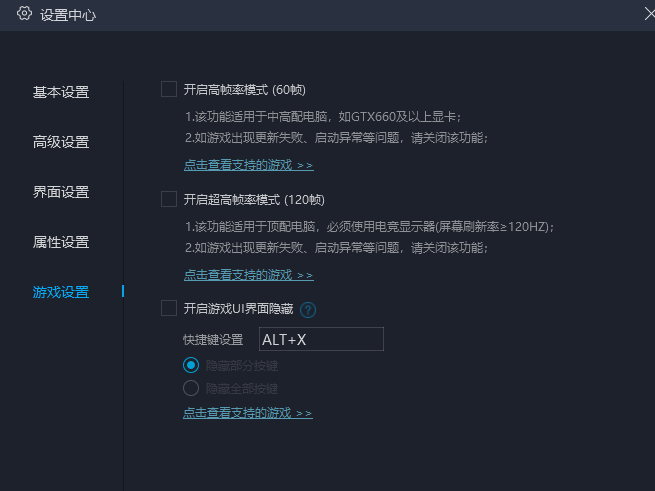Choose the 隐藏全部按键 radio option
Image resolution: width=655 pixels, height=491 pixels.
[191, 388]
